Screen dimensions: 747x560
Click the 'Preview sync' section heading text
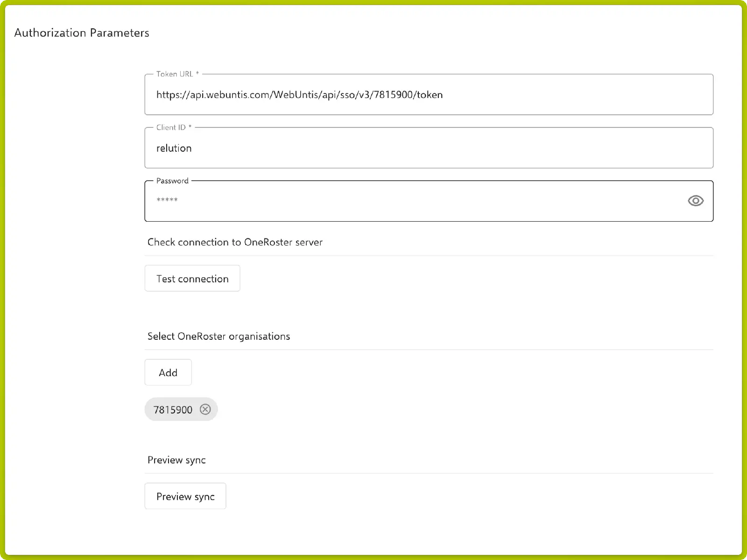[176, 460]
